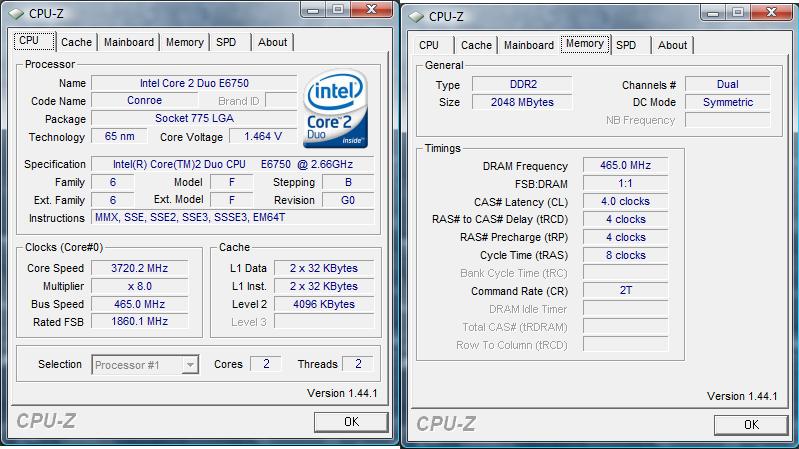
Task: Click the empty NB Frequency field
Action: click(x=728, y=120)
